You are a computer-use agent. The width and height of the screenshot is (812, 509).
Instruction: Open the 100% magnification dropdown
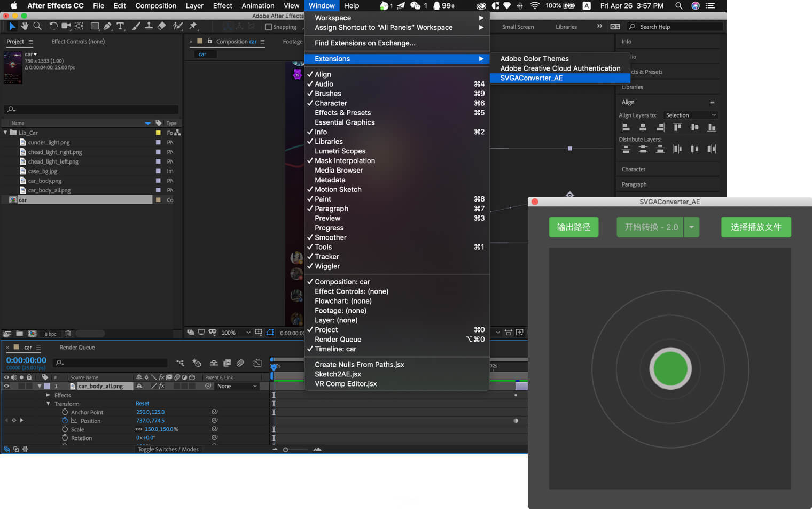pos(236,333)
